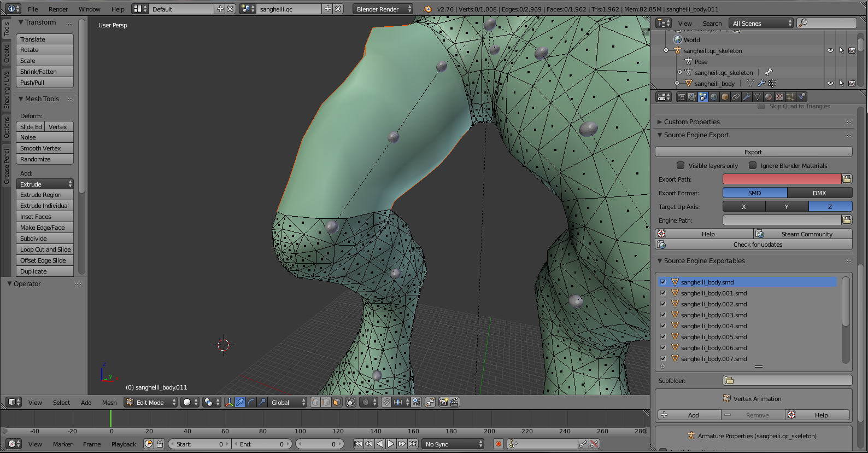The width and height of the screenshot is (868, 453).
Task: Enable the Ignore Blender Materials checkbox
Action: pos(753,165)
